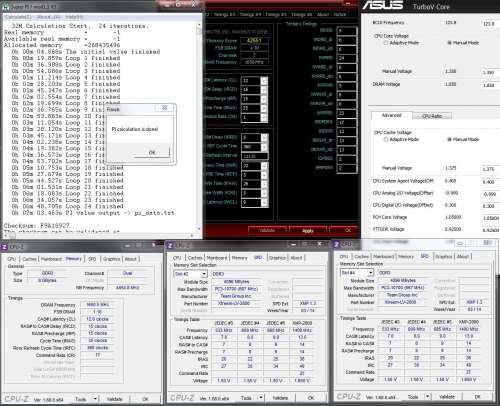Click the MemTweakIt OK button
The image size is (500, 406).
(344, 230)
